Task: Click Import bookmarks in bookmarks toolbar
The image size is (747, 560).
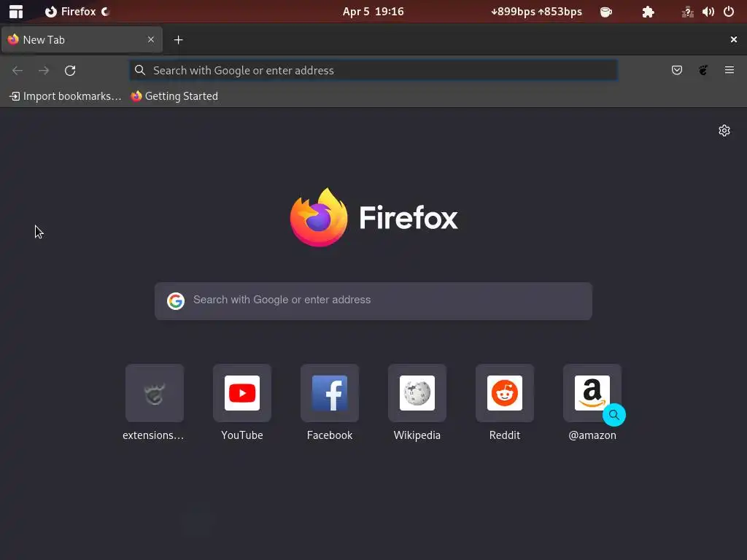Action: 65,96
